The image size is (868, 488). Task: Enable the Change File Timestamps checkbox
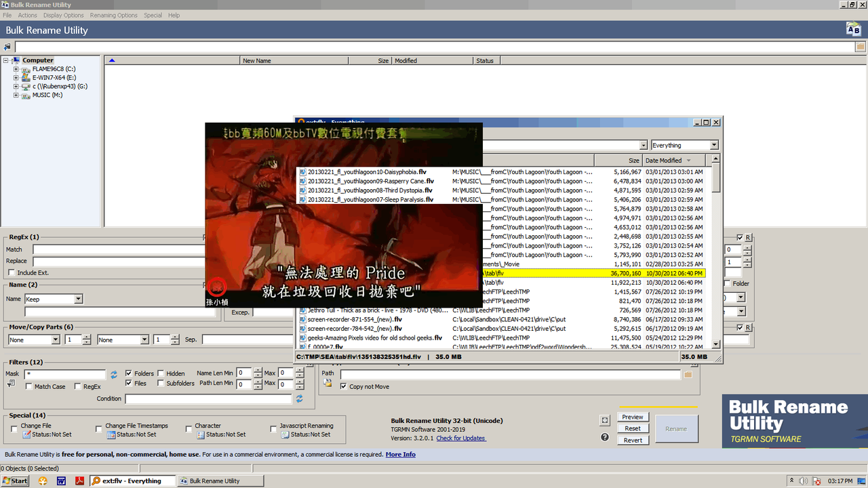(x=99, y=428)
